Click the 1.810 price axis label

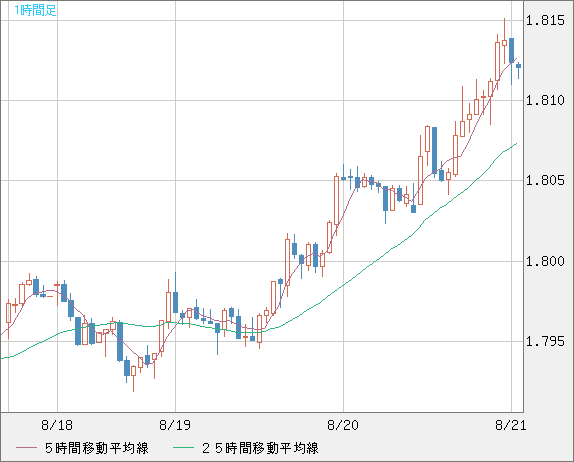[545, 100]
